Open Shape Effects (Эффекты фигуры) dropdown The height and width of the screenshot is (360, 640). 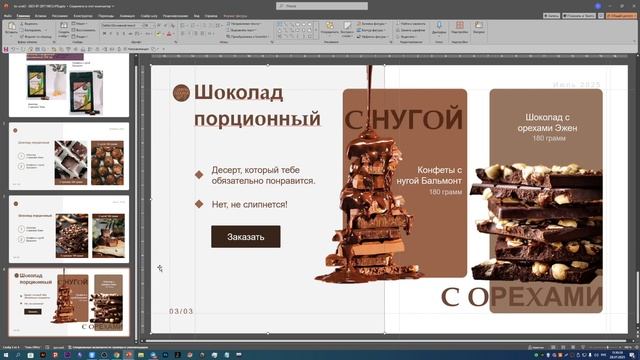(x=372, y=36)
